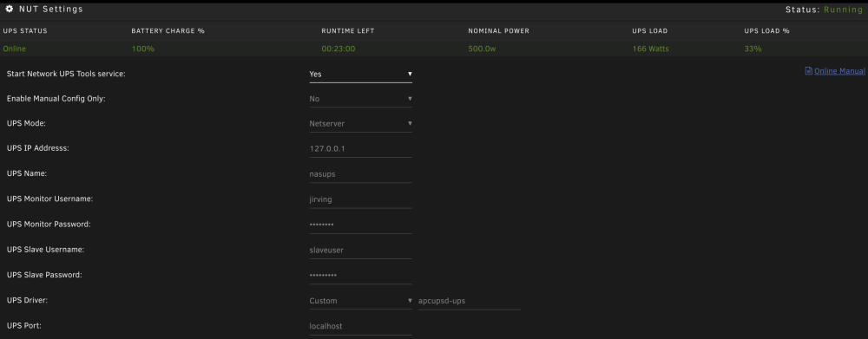Click the UPS Mode label
The image size is (868, 339).
coord(26,123)
